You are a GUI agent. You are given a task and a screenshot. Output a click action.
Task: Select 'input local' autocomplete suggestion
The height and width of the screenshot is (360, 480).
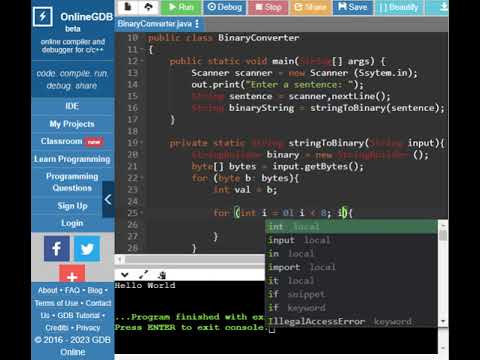(351, 240)
